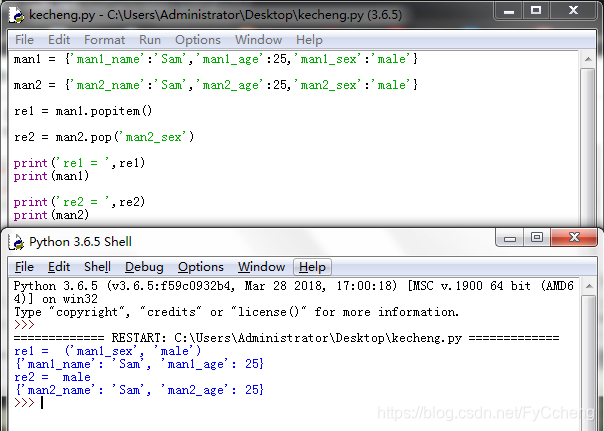The height and width of the screenshot is (431, 604).
Task: Click the code line 'print(man2)'
Action: pos(52,215)
